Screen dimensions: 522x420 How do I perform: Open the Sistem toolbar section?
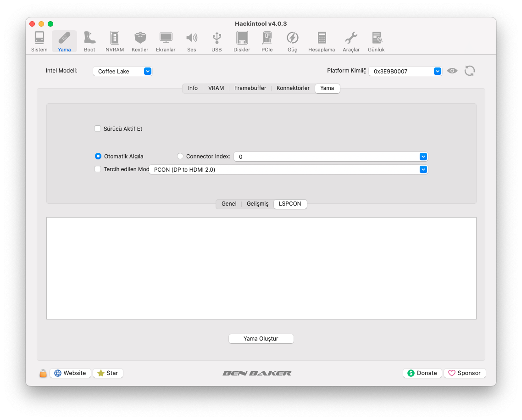click(39, 41)
